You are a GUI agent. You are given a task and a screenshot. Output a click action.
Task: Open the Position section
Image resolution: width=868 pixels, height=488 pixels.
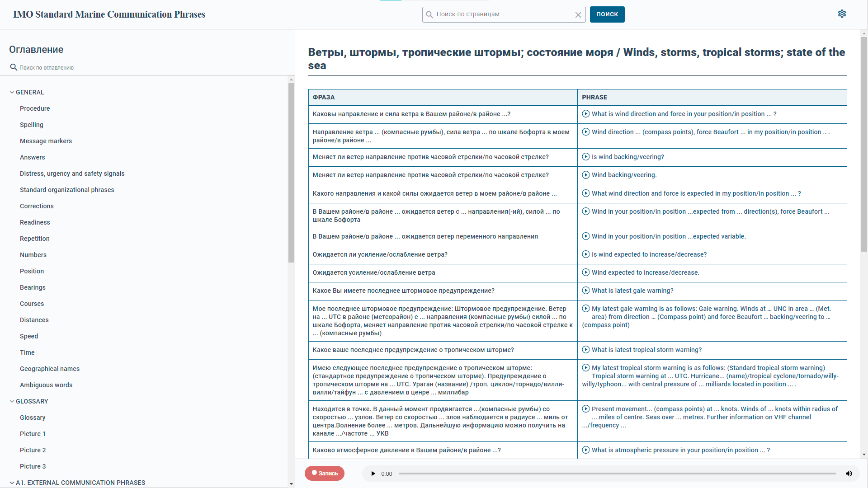[32, 271]
